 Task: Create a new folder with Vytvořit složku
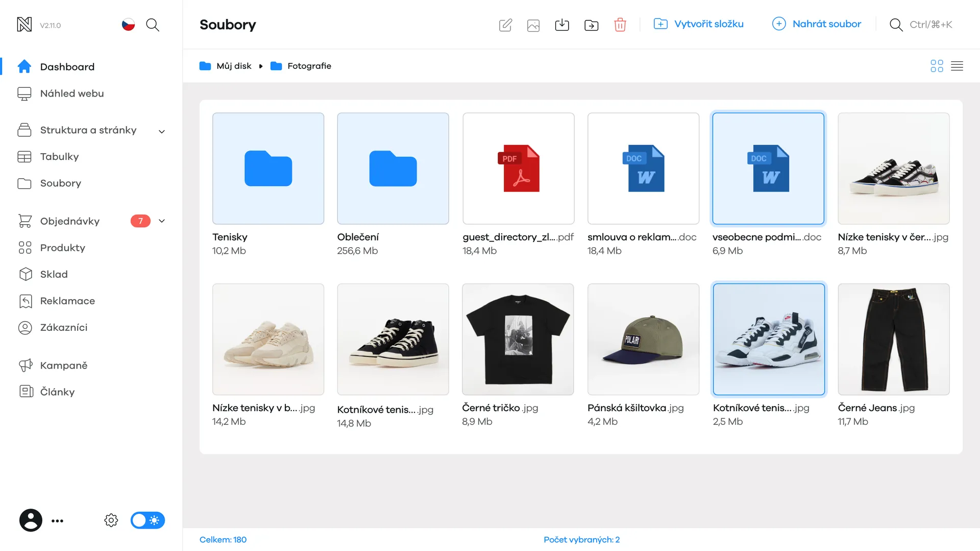[698, 24]
